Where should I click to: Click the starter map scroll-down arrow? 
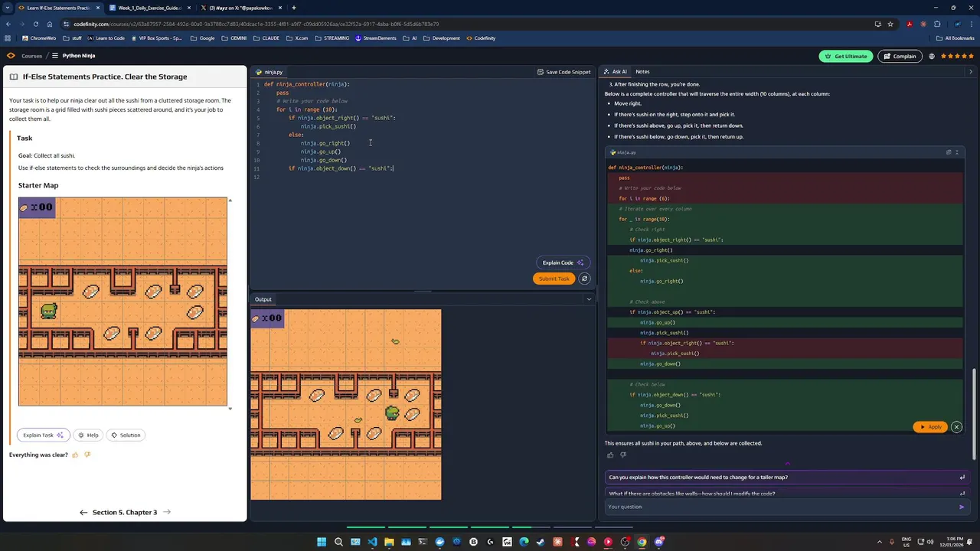pyautogui.click(x=230, y=409)
